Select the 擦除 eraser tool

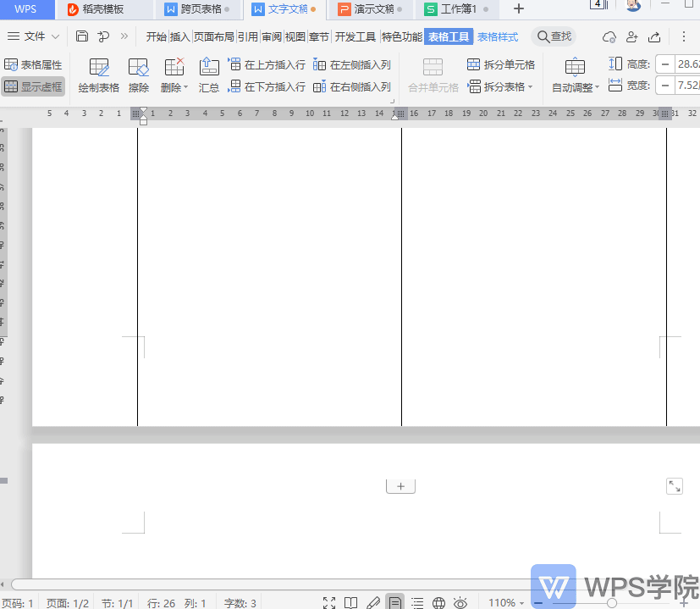(139, 75)
